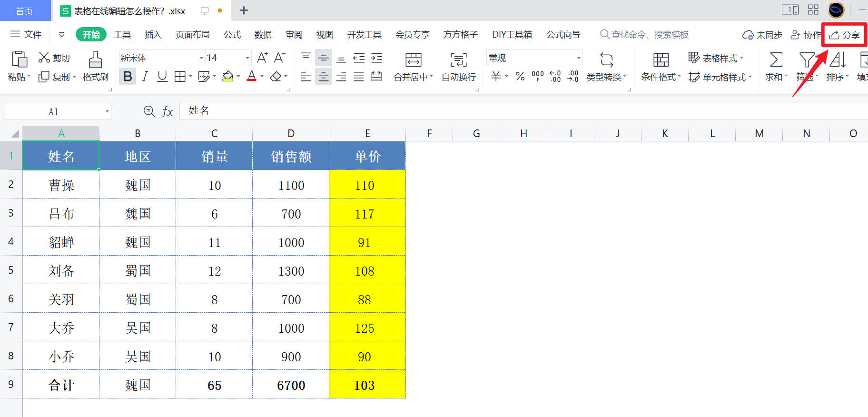This screenshot has height=417, width=868.
Task: Apply thousands separator format
Action: pyautogui.click(x=538, y=77)
